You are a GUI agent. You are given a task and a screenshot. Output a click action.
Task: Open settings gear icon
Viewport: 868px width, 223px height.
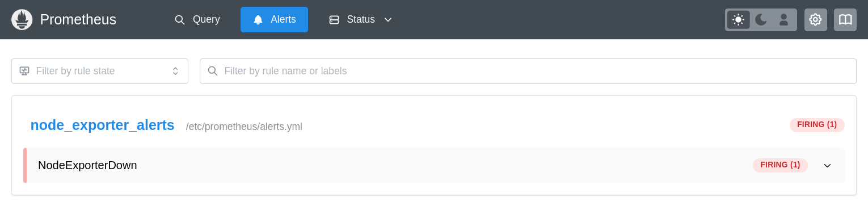[x=815, y=19]
